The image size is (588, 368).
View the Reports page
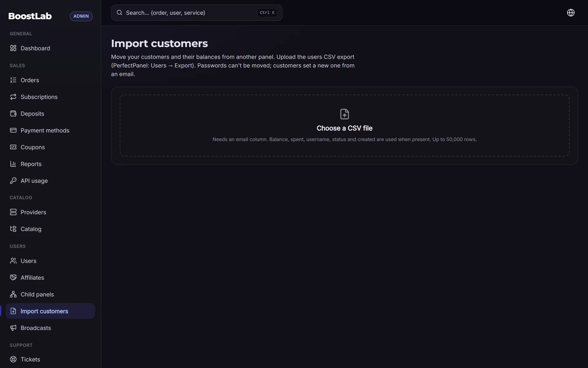click(51, 164)
